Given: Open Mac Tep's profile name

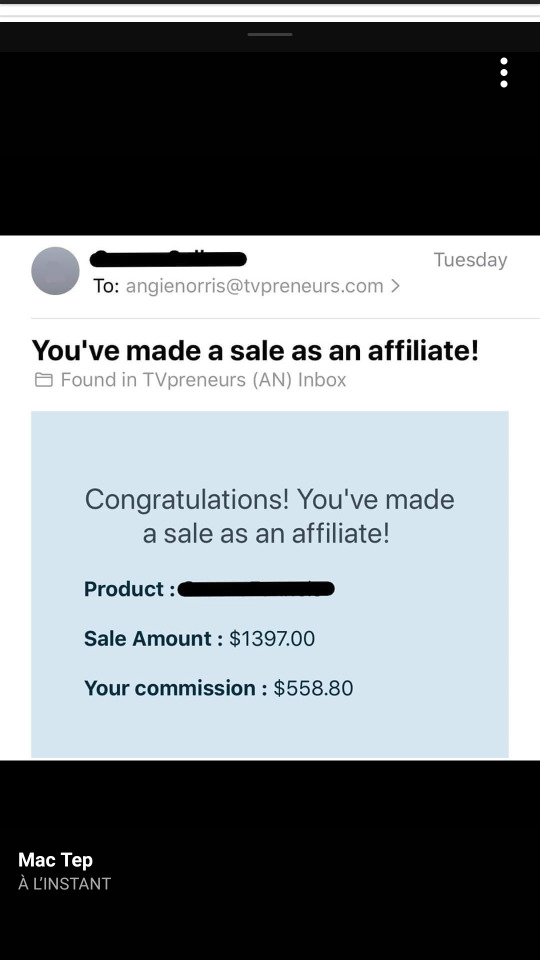Looking at the screenshot, I should tap(56, 860).
